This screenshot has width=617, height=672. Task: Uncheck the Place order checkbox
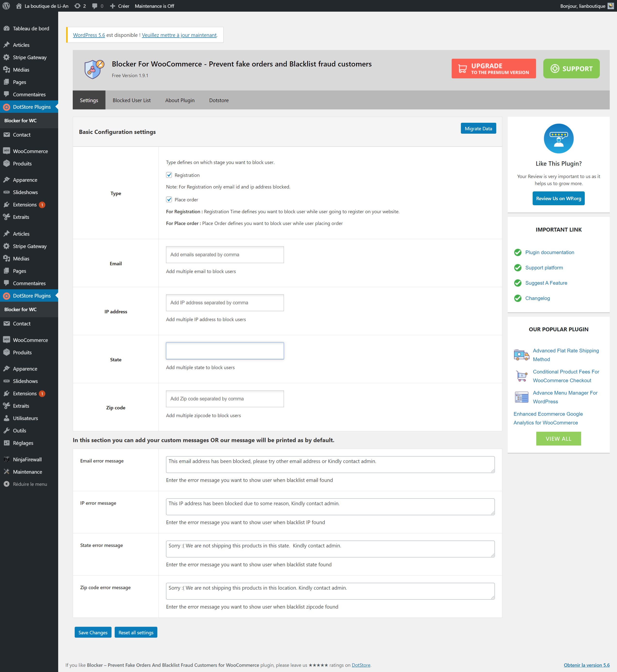(x=169, y=199)
